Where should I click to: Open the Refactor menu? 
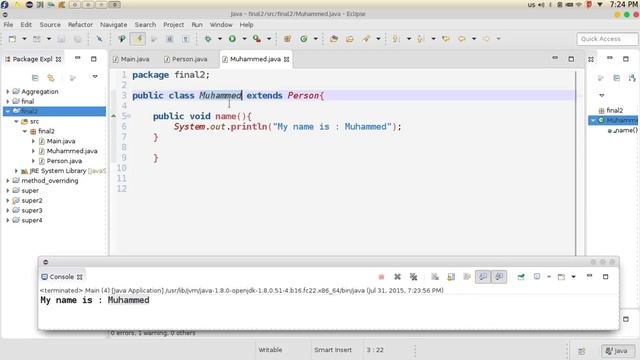coord(80,24)
